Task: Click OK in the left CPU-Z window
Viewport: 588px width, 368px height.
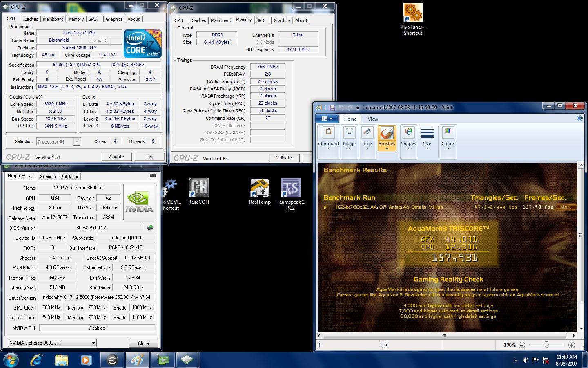Action: [149, 157]
